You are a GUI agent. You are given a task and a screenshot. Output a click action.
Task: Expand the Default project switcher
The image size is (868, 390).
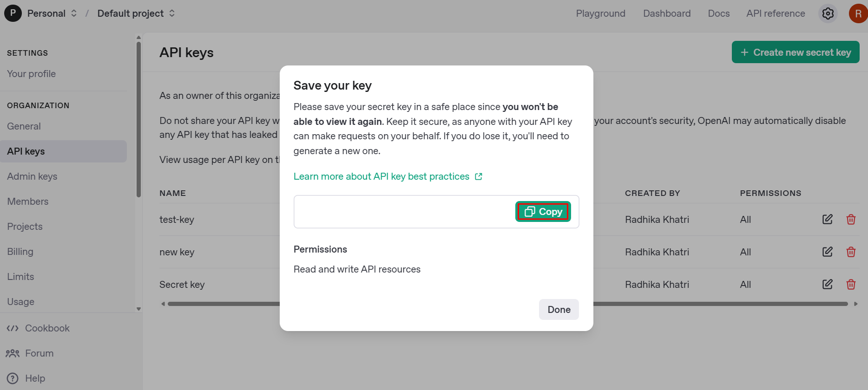click(172, 13)
